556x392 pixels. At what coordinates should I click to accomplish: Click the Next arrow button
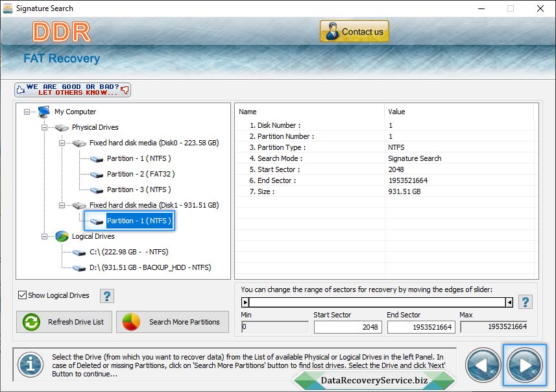[524, 365]
